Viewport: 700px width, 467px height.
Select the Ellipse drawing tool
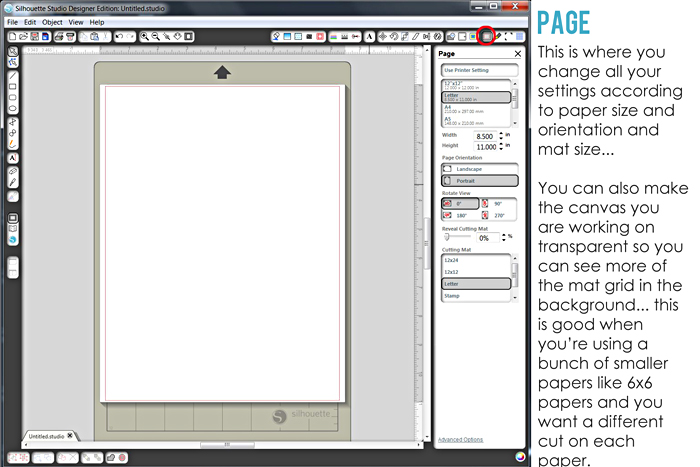(13, 108)
